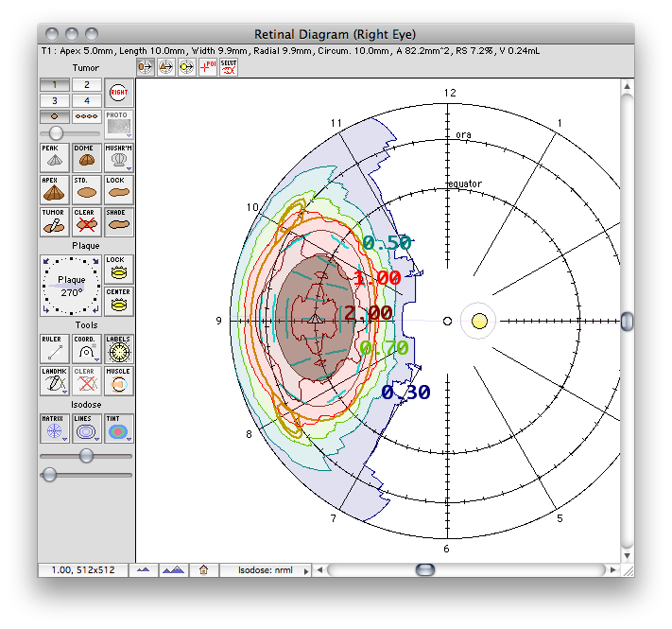Select tumor number 1

55,84
